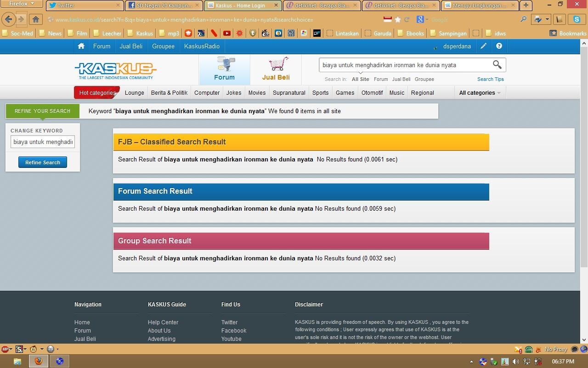
Task: Expand the Adblock Plus dropdown arrow
Action: [11, 349]
